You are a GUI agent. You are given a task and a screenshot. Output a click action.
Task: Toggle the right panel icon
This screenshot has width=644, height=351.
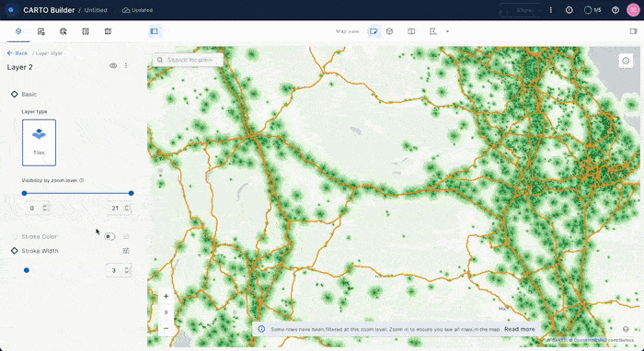pos(633,31)
